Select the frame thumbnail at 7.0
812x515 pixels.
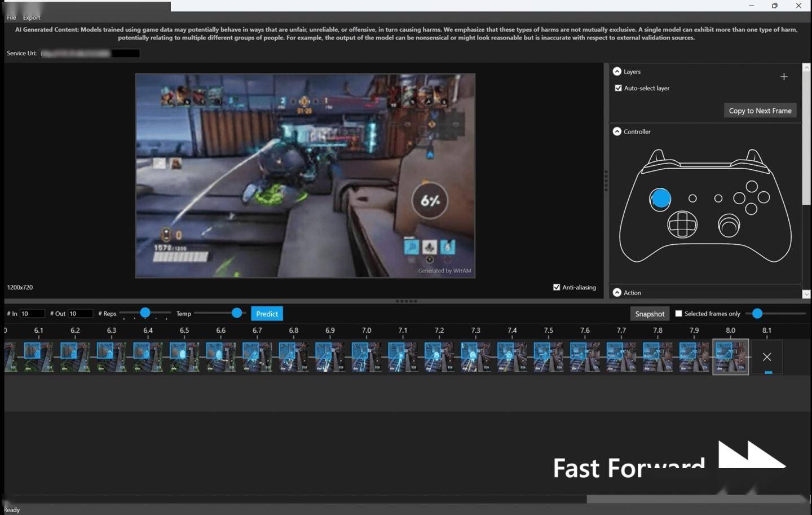point(366,356)
